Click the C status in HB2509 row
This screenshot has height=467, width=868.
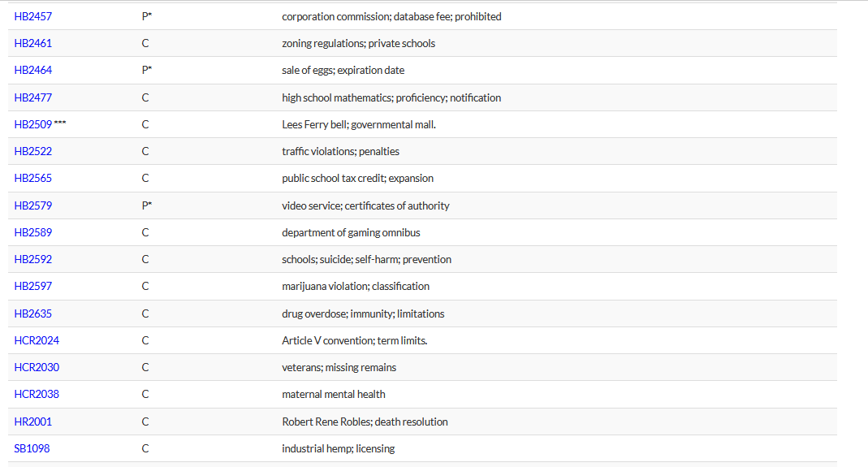pos(145,124)
